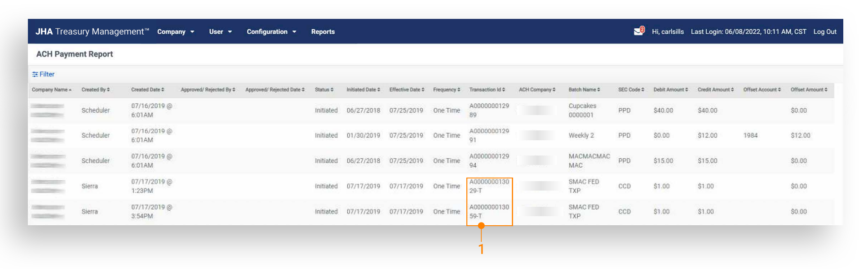This screenshot has height=276, width=868.
Task: Select transaction A000000013059-T
Action: [x=489, y=212]
